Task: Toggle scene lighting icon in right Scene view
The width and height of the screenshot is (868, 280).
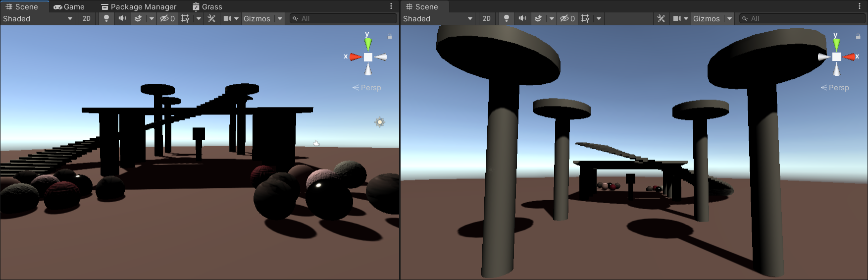Action: 506,18
